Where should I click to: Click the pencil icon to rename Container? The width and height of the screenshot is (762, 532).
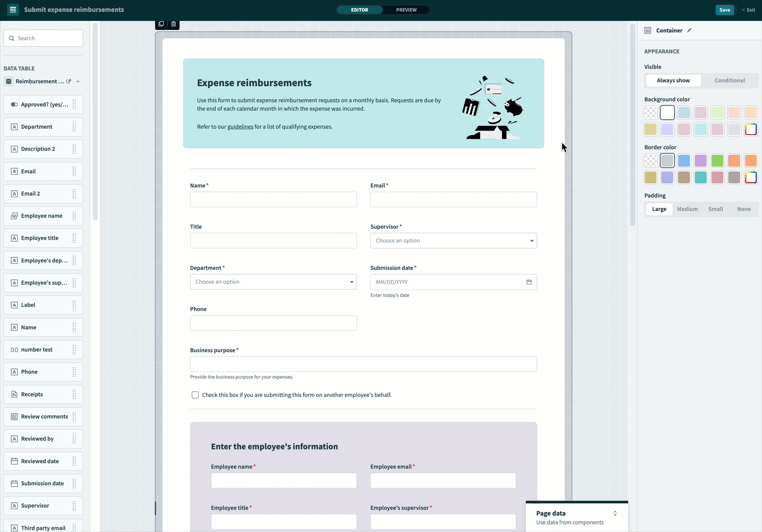tap(689, 31)
